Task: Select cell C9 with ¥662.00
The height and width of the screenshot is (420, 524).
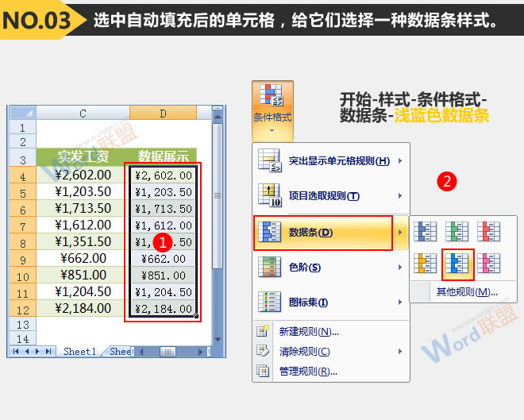Action: [83, 258]
